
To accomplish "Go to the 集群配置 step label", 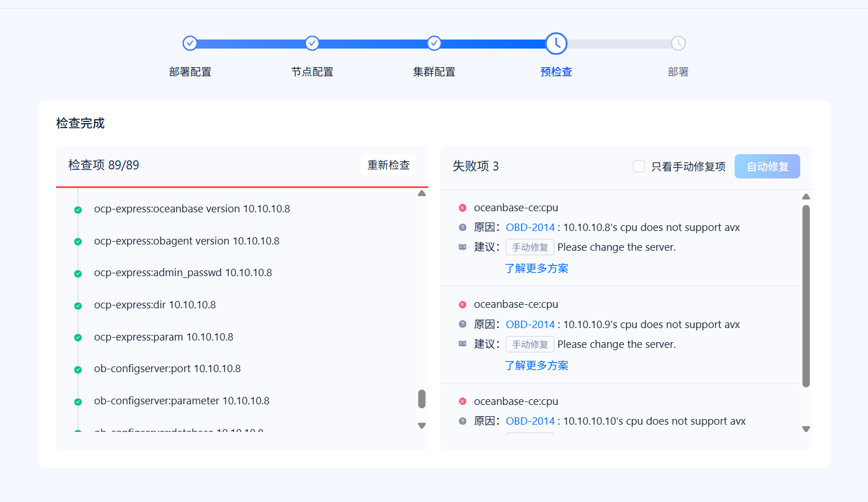I will [434, 72].
